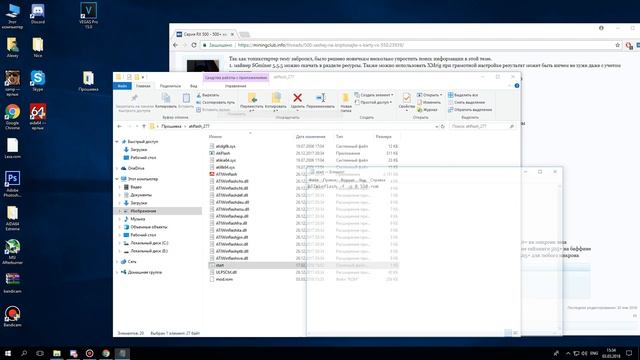Collapse the This Computer tree node
The image size is (640, 360).
coord(117,179)
